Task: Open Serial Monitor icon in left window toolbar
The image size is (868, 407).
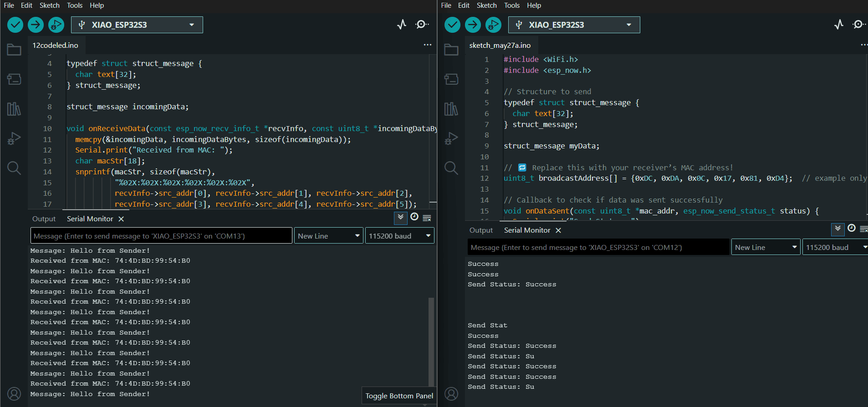Action: [x=422, y=25]
